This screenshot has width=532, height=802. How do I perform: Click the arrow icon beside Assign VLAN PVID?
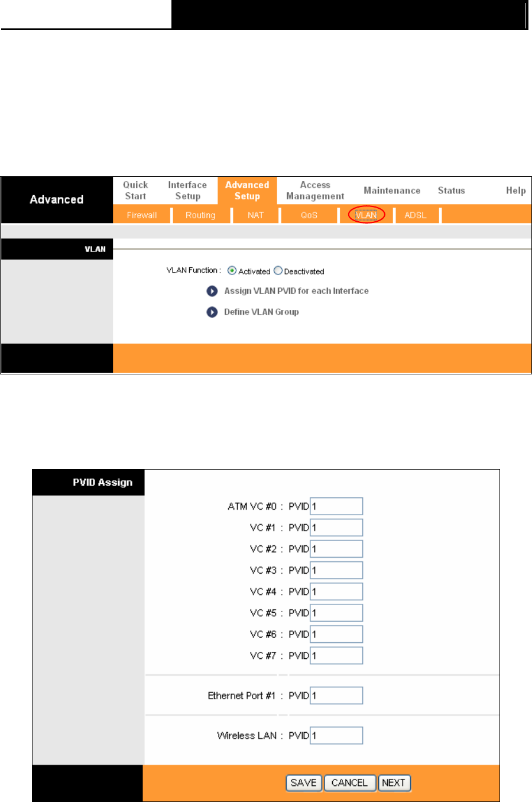[212, 291]
